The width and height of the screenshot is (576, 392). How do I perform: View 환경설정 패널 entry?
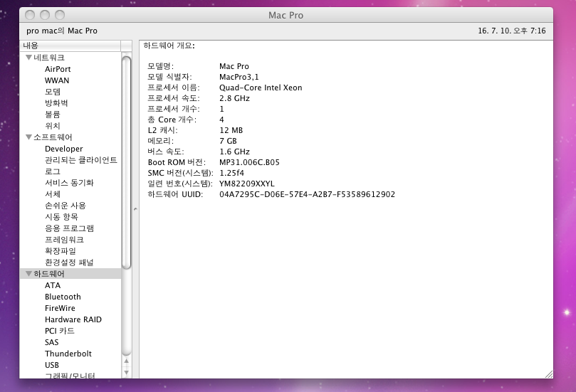[69, 263]
